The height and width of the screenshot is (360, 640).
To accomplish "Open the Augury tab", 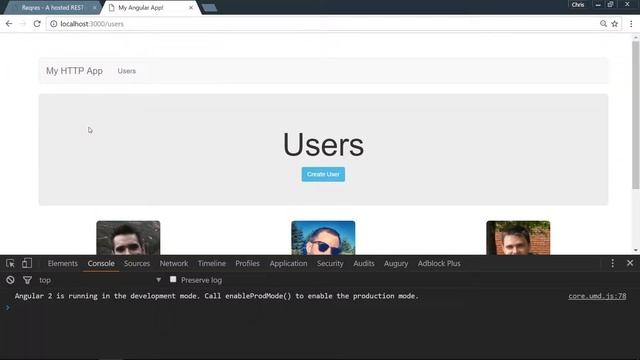I will point(396,264).
